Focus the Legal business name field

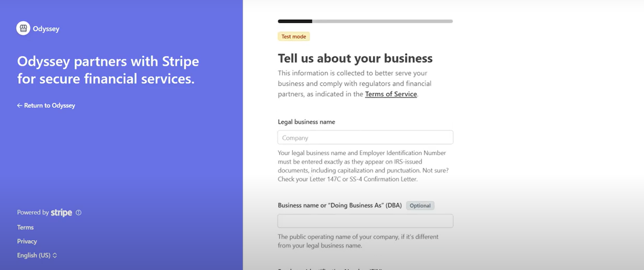point(365,137)
